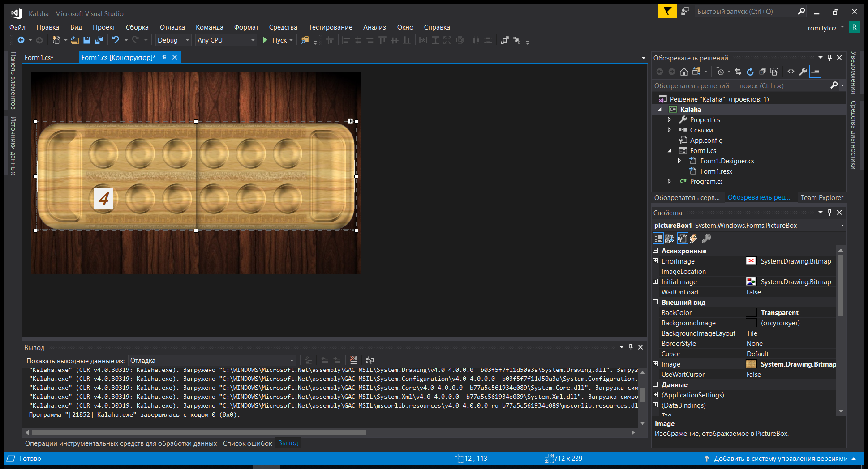Click the BackColor Transparent color swatch
The image size is (868, 469).
pos(751,313)
